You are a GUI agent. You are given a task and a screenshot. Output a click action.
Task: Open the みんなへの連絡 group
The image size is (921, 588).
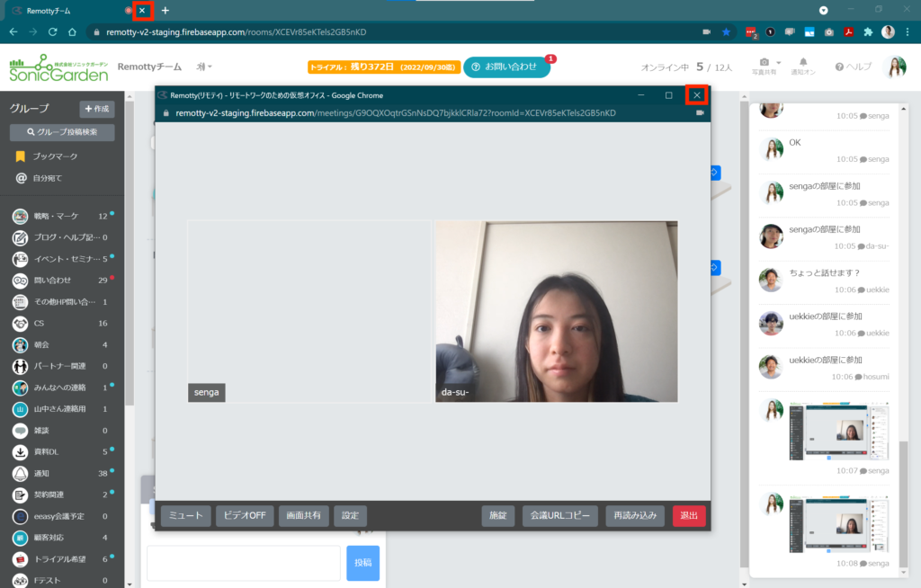point(62,388)
